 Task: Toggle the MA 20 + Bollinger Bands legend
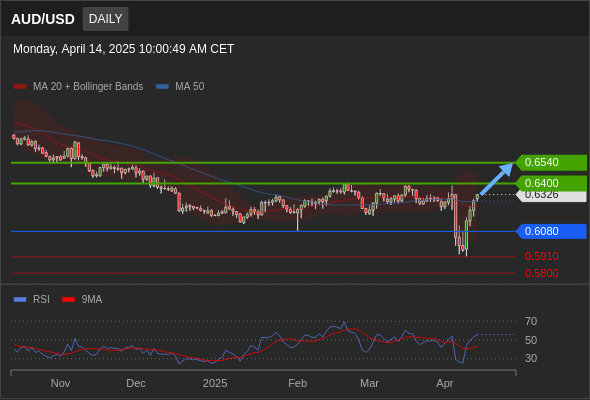pyautogui.click(x=88, y=87)
